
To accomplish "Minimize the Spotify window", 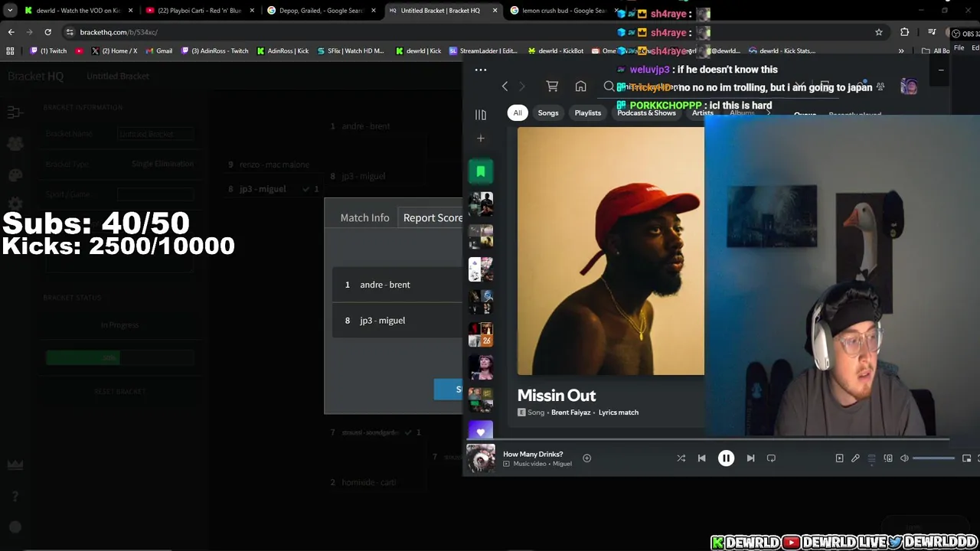I will coord(941,70).
